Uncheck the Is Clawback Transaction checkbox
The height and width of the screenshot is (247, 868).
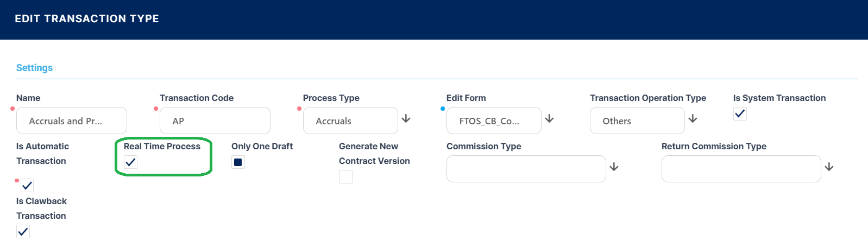point(23,232)
